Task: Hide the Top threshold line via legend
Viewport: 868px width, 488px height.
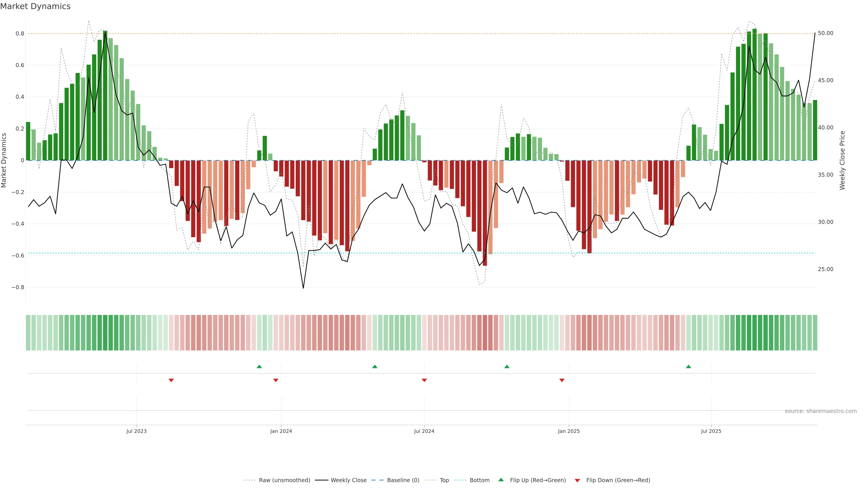Action: (444, 480)
